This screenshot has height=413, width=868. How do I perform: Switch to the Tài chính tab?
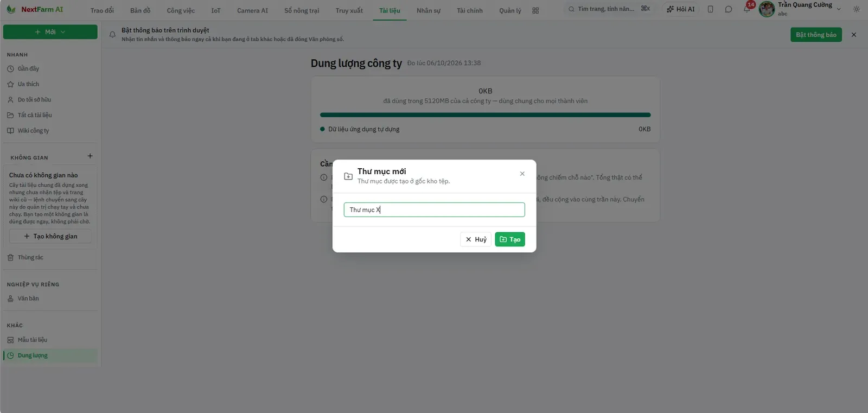(470, 10)
